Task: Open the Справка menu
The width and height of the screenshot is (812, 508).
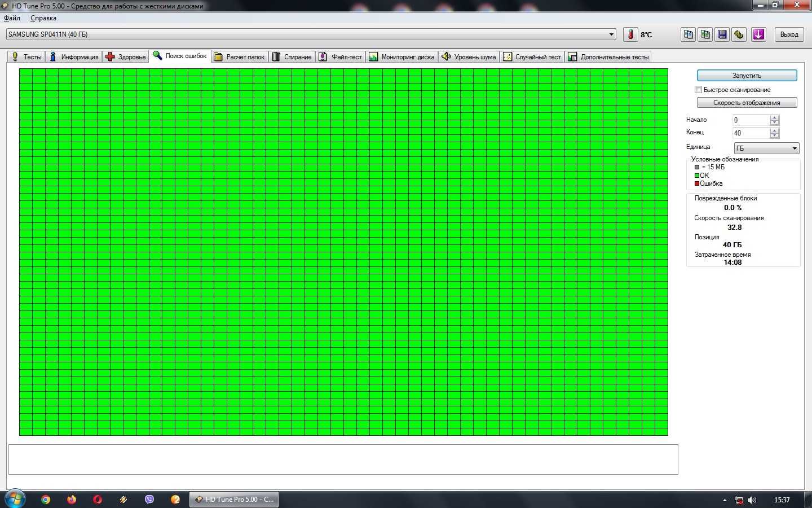Action: click(x=43, y=18)
